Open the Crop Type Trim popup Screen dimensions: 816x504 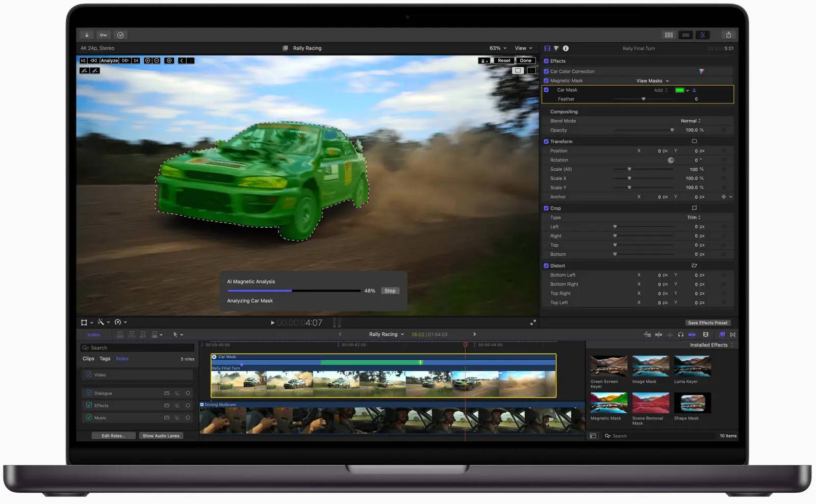(x=694, y=218)
